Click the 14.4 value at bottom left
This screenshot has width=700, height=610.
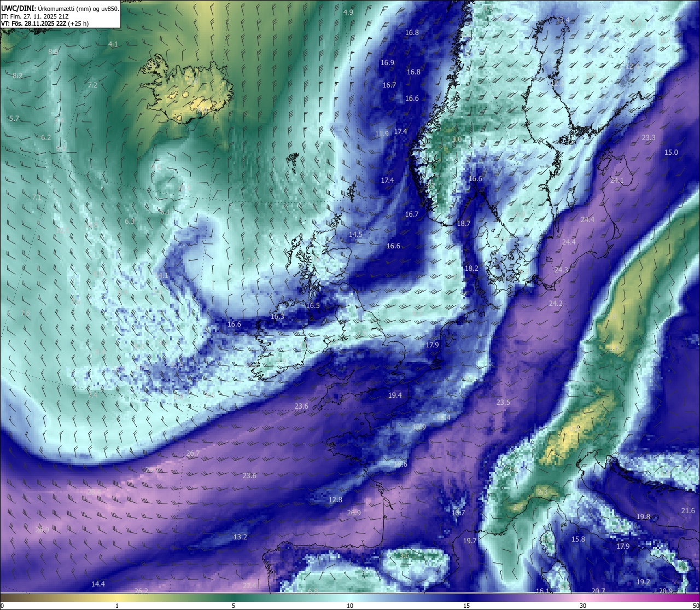[98, 584]
